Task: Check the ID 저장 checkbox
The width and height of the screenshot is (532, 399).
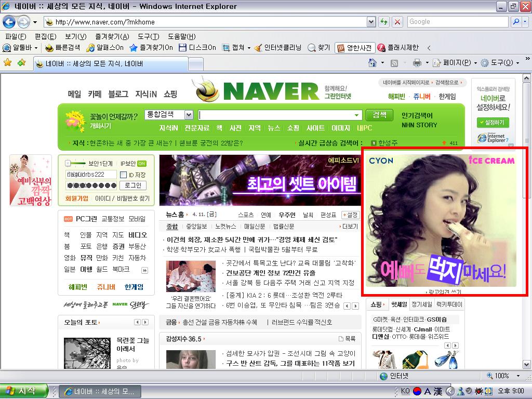Action: tap(124, 175)
